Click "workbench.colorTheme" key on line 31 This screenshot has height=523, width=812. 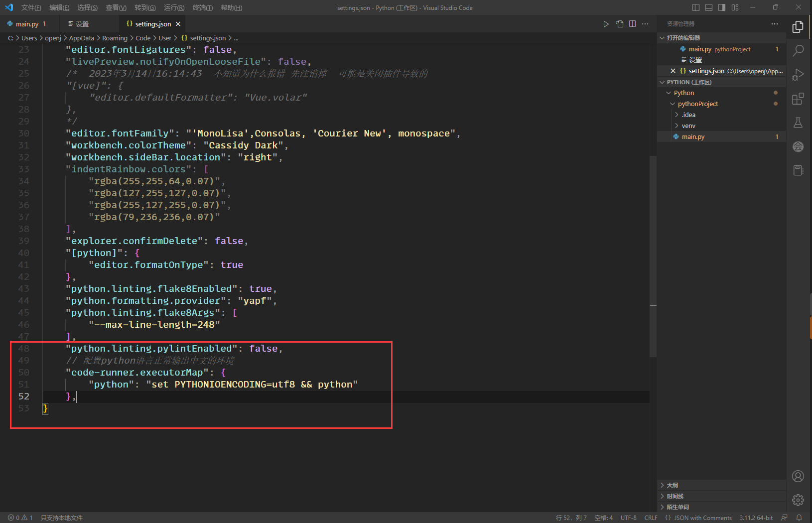(x=129, y=145)
